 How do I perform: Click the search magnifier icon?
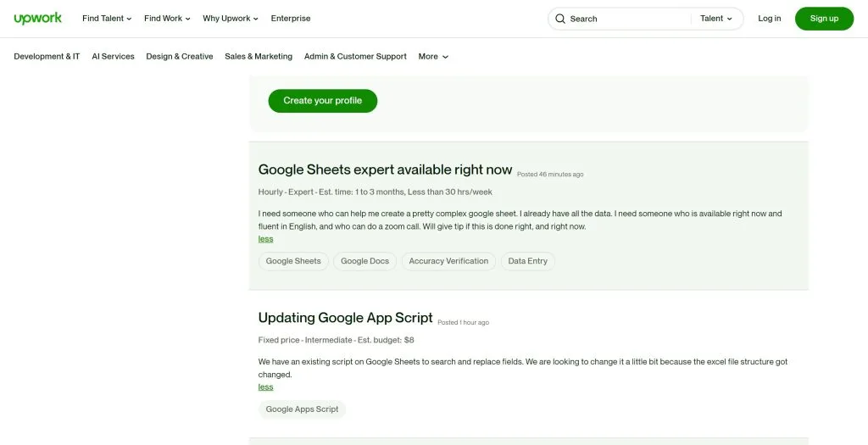click(x=560, y=19)
